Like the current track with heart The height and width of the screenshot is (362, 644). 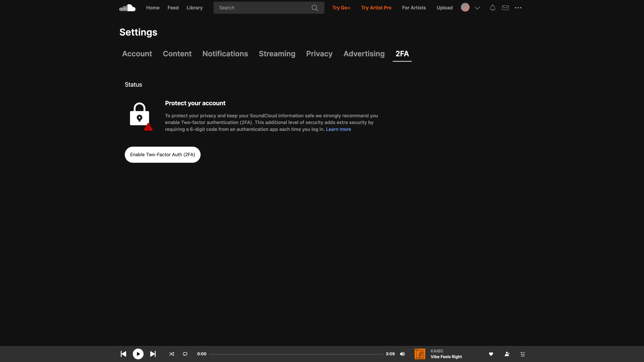(x=491, y=354)
